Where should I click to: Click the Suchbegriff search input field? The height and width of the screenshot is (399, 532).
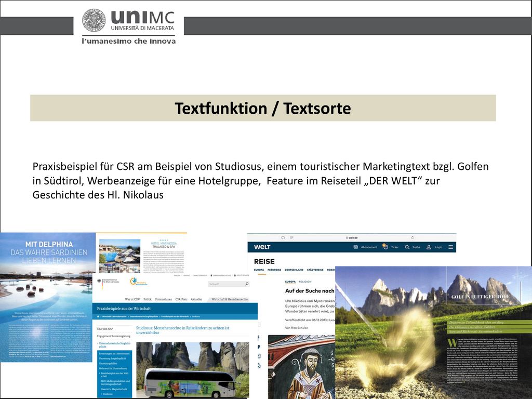click(x=229, y=284)
